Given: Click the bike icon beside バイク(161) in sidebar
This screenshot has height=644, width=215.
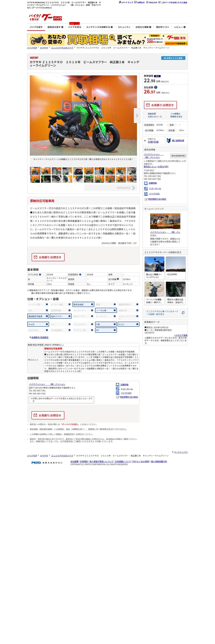Looking at the screenshot, I should click(146, 194).
